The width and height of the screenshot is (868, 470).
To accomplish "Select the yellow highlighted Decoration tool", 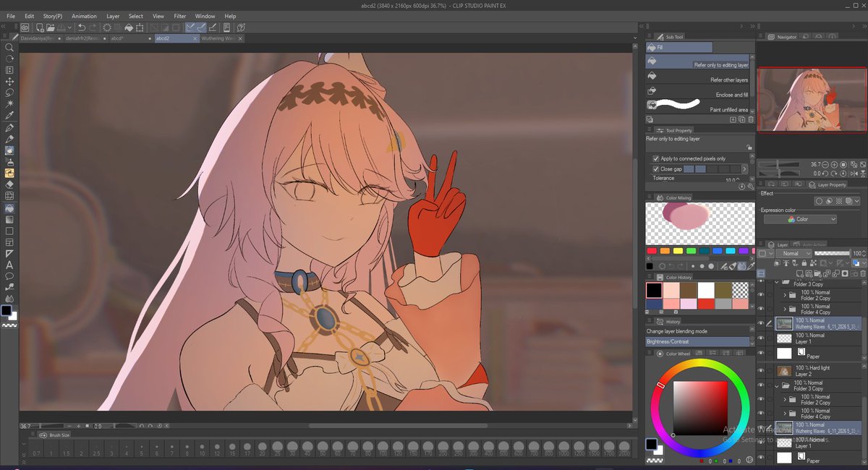I will pos(9,173).
